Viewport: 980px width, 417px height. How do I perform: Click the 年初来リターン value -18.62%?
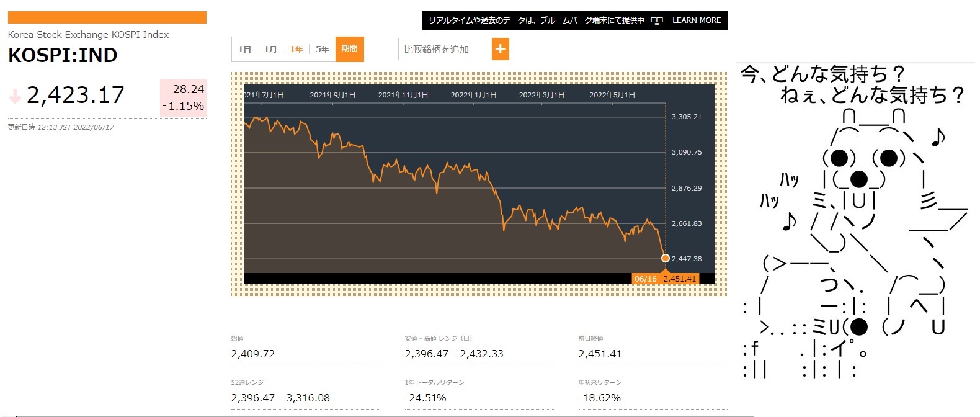point(599,398)
